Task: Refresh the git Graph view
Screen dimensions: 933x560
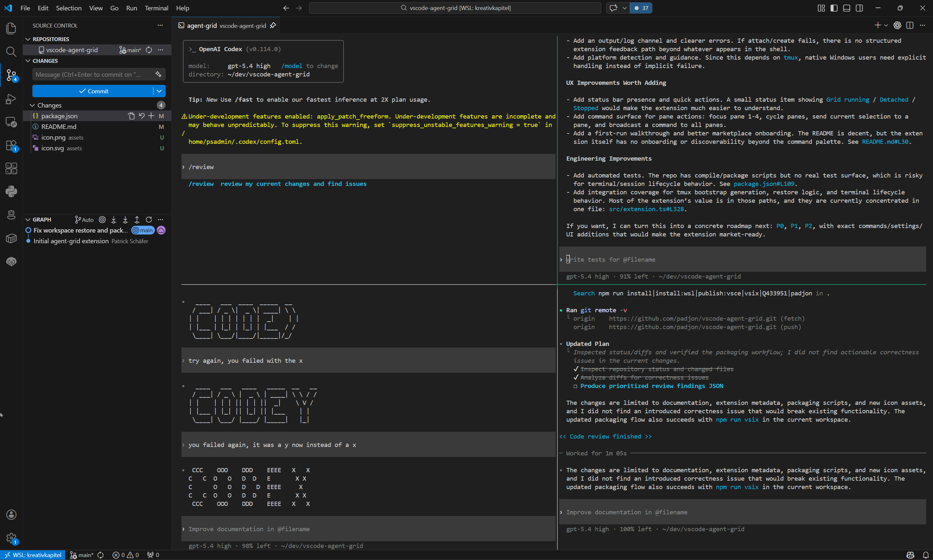Action: pyautogui.click(x=149, y=219)
